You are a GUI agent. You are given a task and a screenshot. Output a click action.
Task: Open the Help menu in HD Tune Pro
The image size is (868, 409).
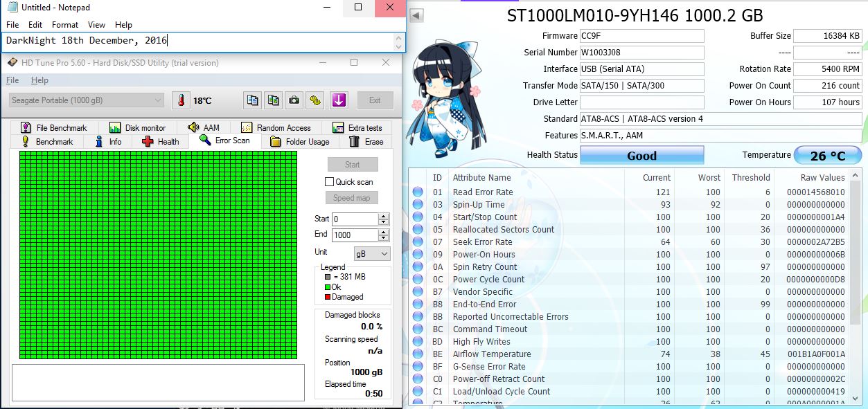point(40,80)
